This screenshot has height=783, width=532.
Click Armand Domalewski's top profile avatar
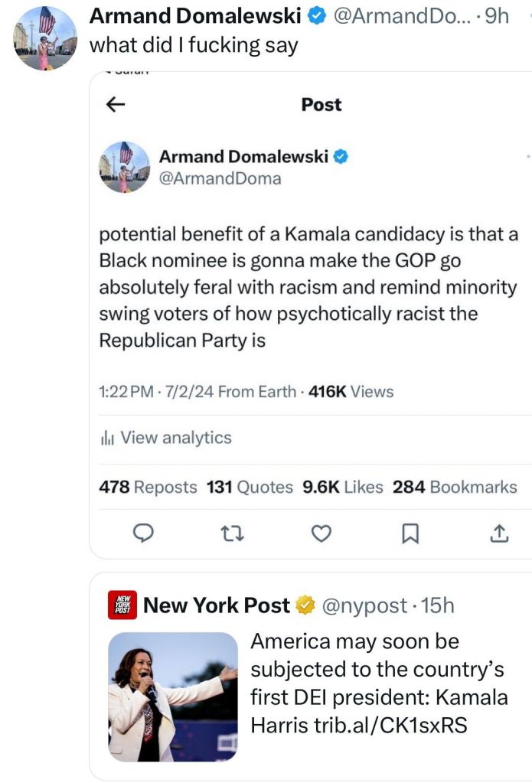[x=46, y=38]
